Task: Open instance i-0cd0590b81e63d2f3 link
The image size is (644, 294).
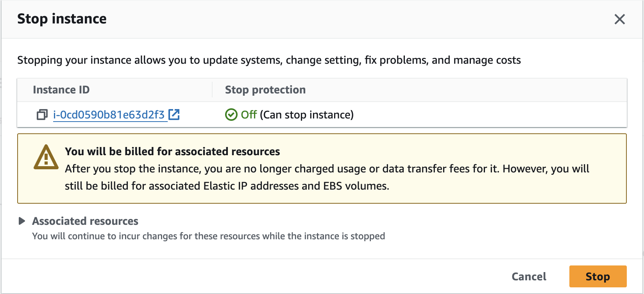Action: tap(109, 115)
